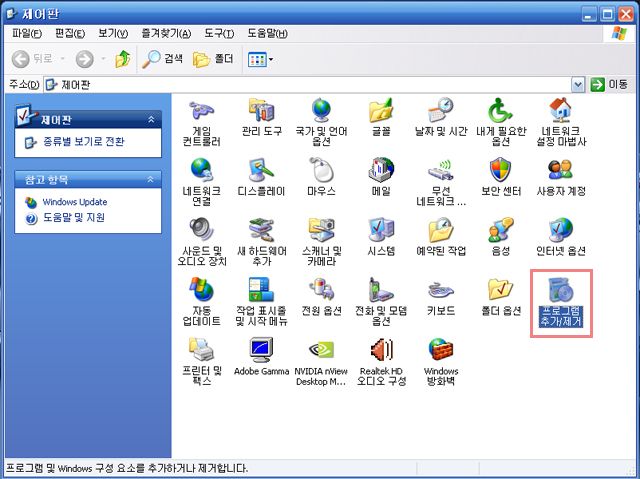
Task: Go up one folder level
Action: [122, 59]
